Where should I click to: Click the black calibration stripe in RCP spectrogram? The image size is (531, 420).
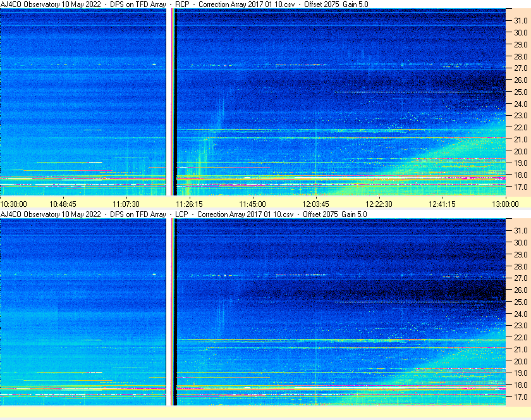pyautogui.click(x=175, y=102)
